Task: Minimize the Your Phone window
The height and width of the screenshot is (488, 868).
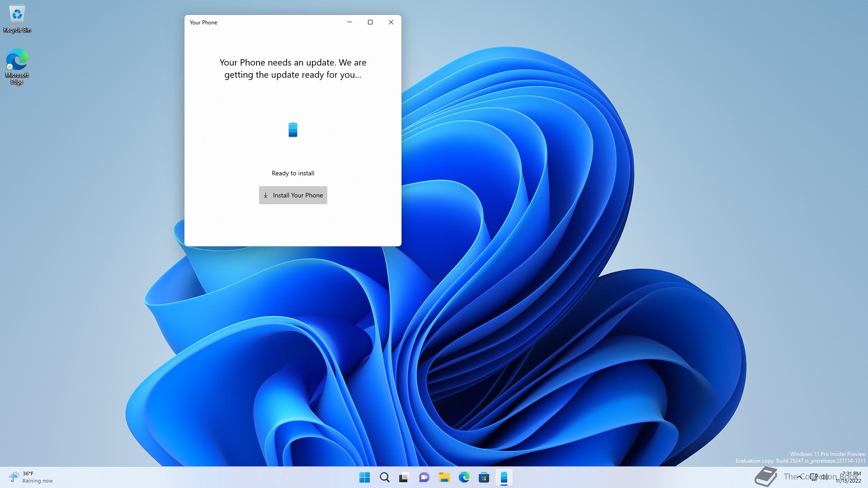Action: click(x=349, y=22)
